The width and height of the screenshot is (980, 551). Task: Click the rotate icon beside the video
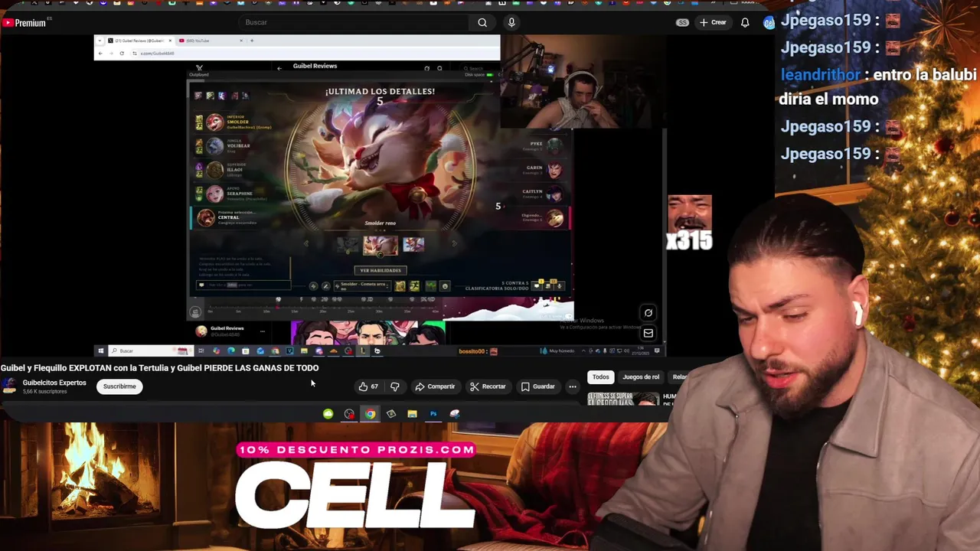click(x=648, y=312)
